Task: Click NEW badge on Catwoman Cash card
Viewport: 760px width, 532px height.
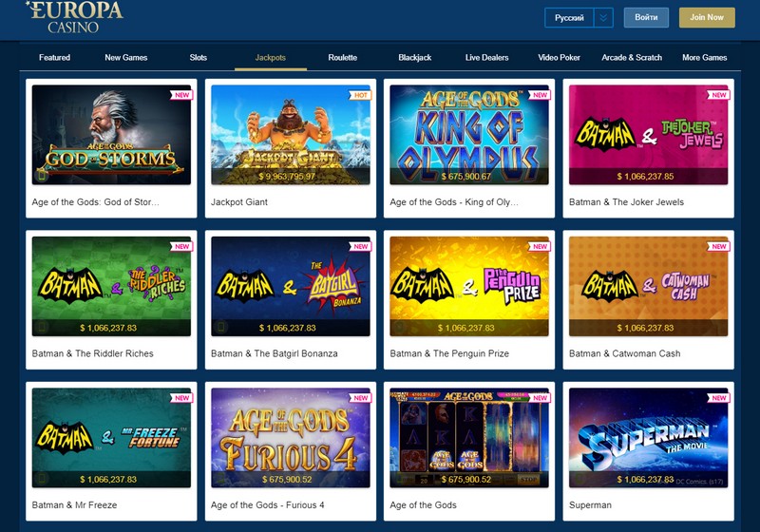Action: [x=718, y=247]
